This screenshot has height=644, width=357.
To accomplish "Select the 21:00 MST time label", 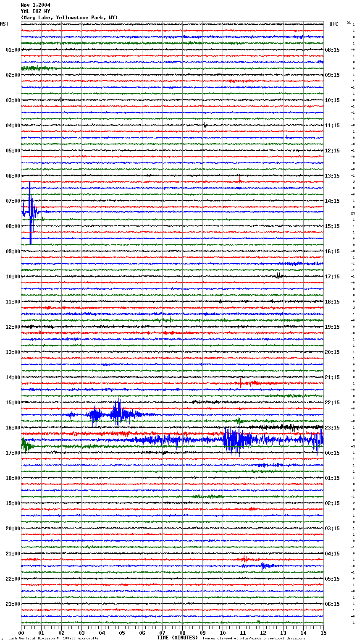I will (x=13, y=554).
